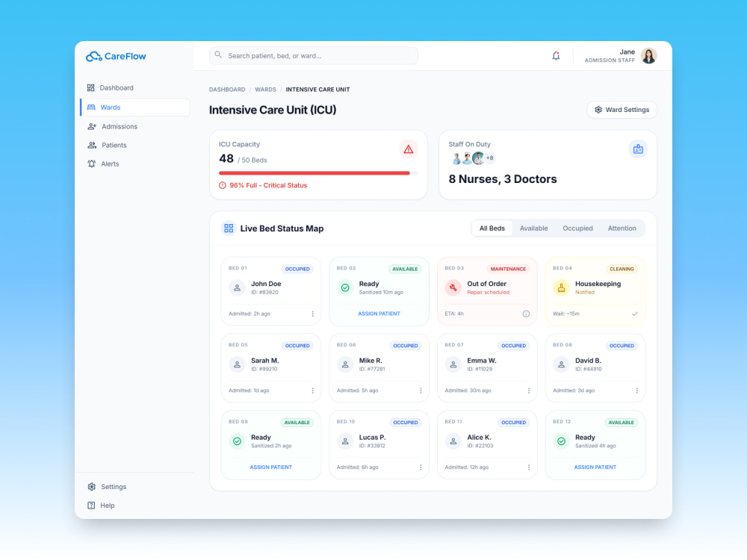Click the staff ID badge icon
The height and width of the screenshot is (560, 747).
638,149
